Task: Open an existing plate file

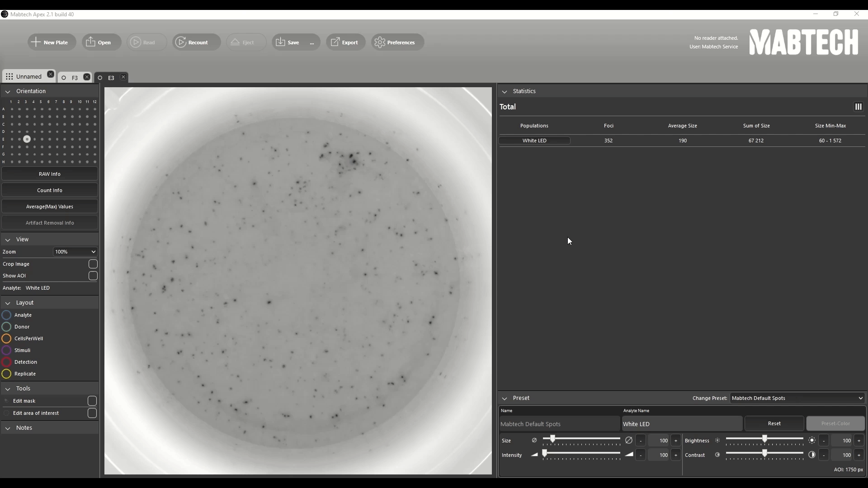Action: click(x=101, y=42)
